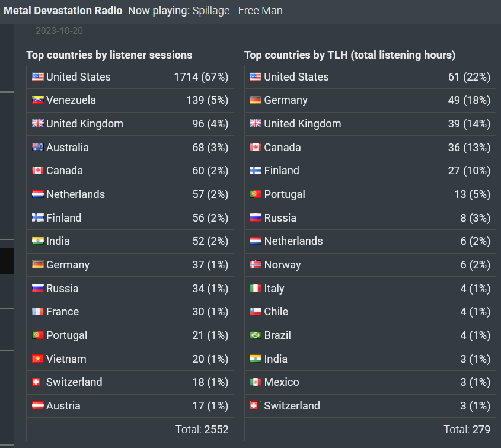Viewport: 501px width, 448px height.
Task: Click the now playing Spillage - Free Man text
Action: pyautogui.click(x=237, y=11)
